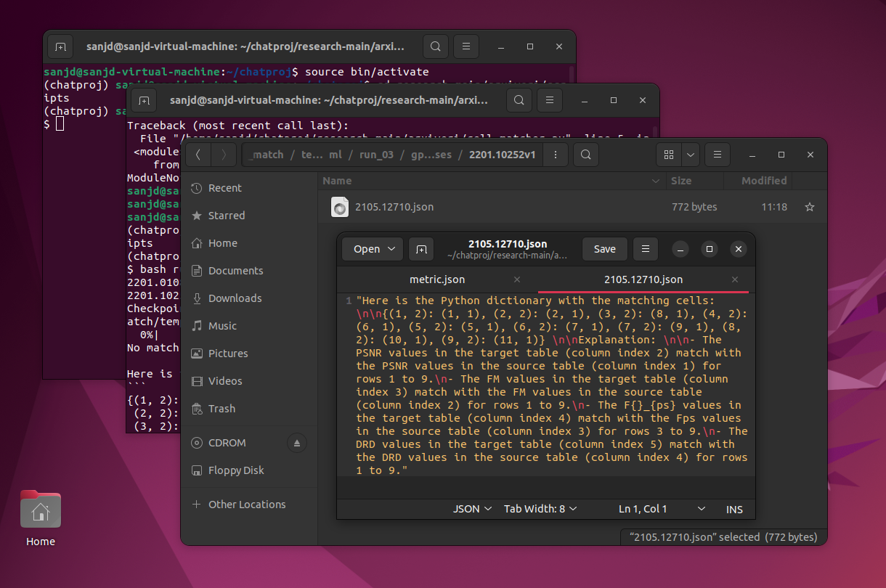Switch Files view to grid layout

tap(669, 155)
